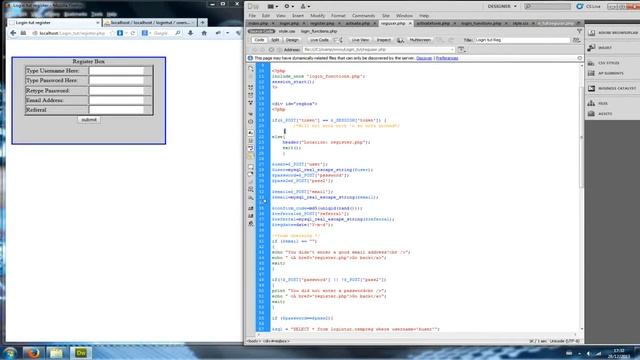Screen dimensions: 640x360
Task: Click the open documents coding toolbar icon
Action: click(x=251, y=69)
